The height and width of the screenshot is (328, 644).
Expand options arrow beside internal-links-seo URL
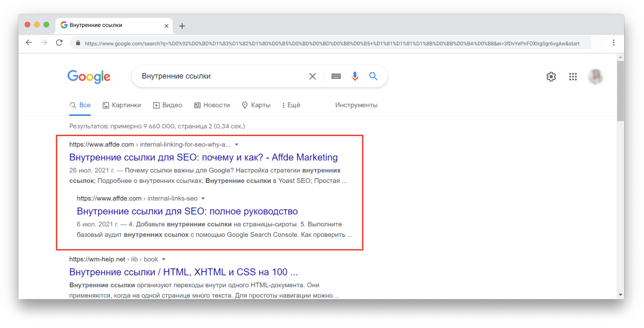point(203,199)
